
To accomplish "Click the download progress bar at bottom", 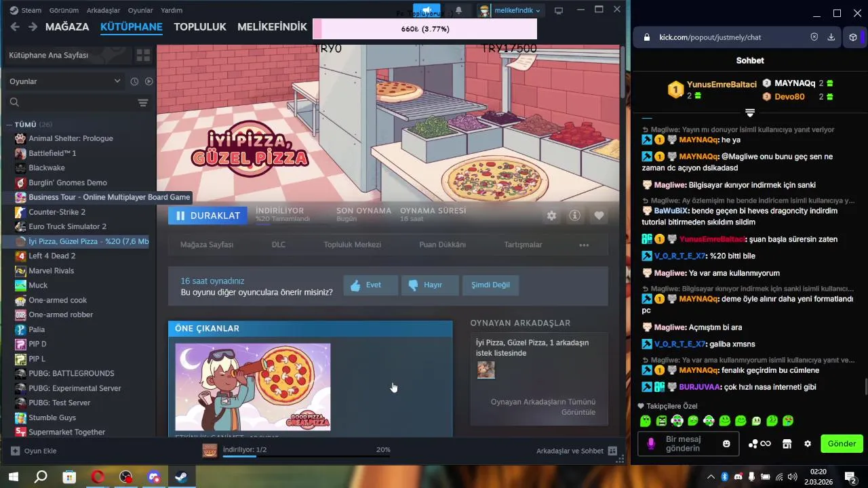I will pyautogui.click(x=307, y=456).
